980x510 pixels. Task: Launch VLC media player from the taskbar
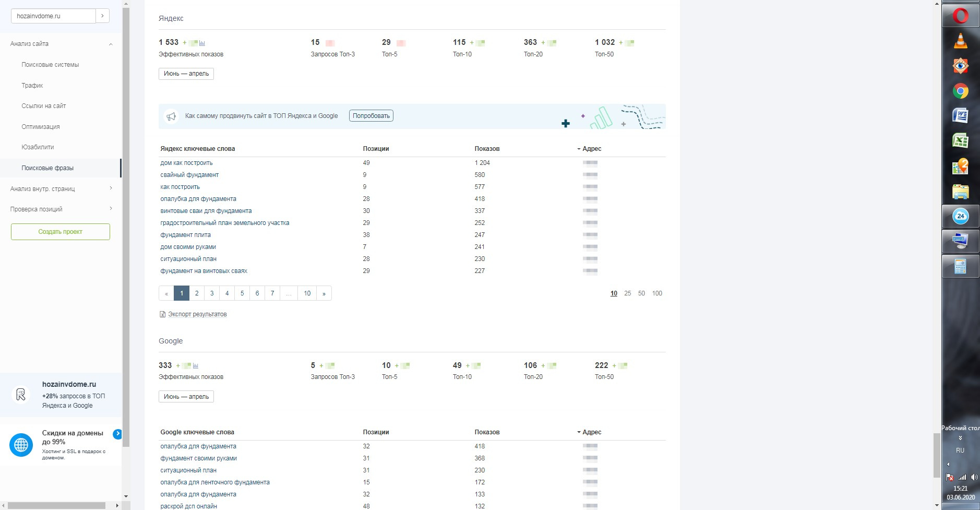[960, 41]
